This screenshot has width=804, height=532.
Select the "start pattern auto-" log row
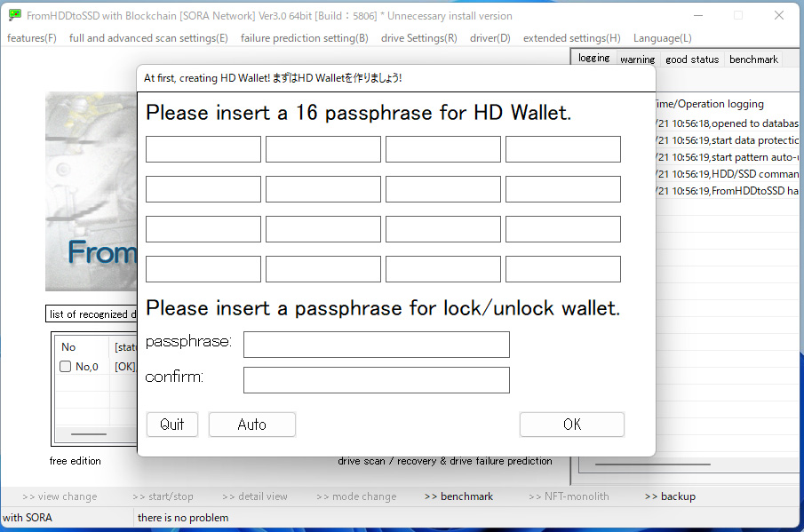pos(727,157)
